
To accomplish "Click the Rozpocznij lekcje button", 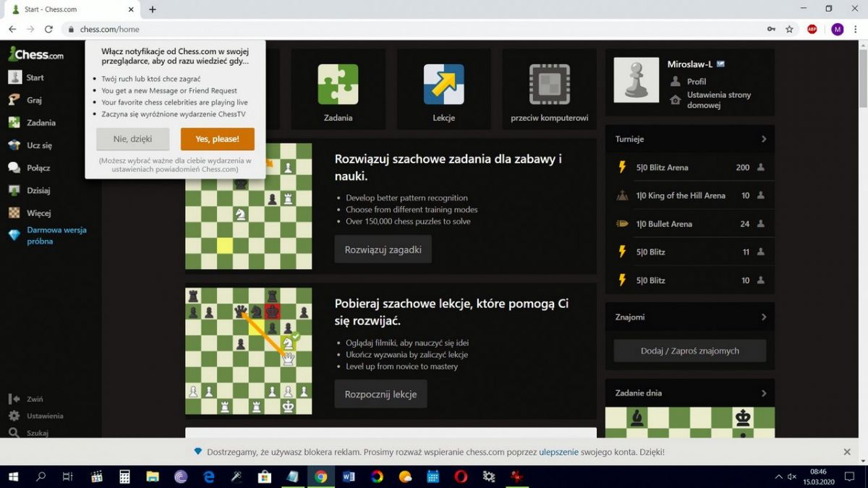I will 380,394.
